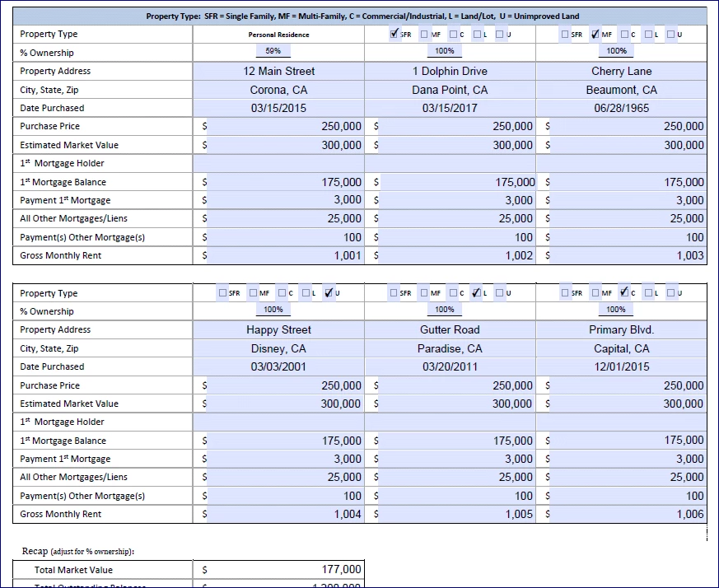Select the Disney, CA city field
The width and height of the screenshot is (719, 588).
click(279, 348)
